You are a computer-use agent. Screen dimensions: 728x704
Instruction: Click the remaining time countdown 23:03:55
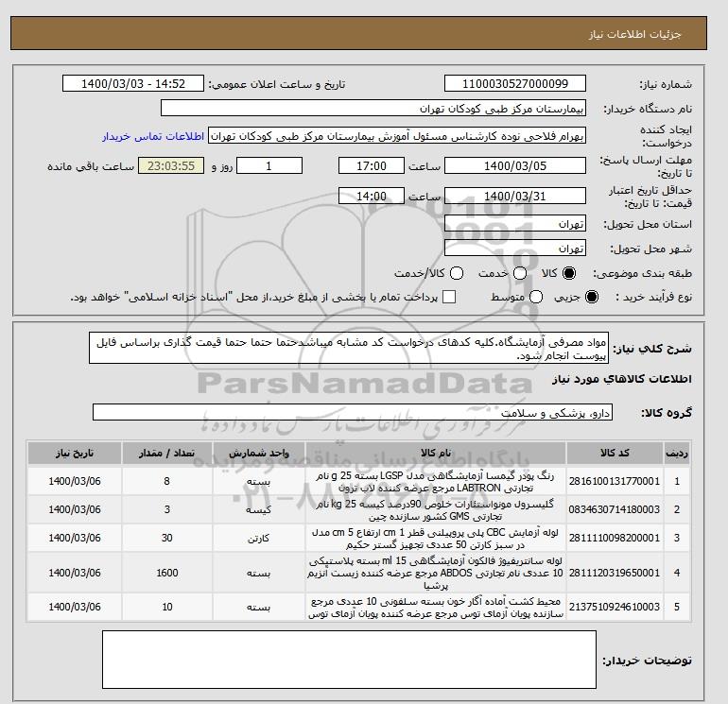[171, 165]
